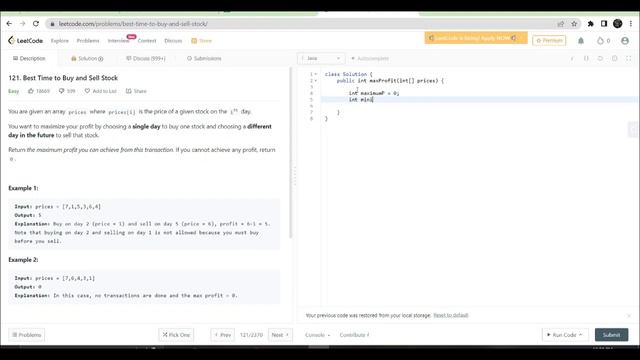The width and height of the screenshot is (640, 360).
Task: Open the browser extensions puzzle icon
Action: pyautogui.click(x=591, y=24)
